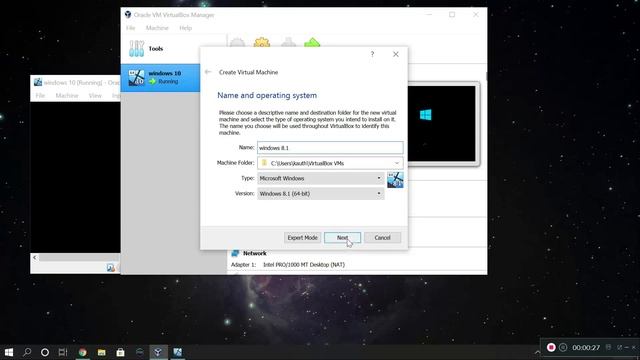Expand system tray hidden icons chevron
The image size is (640, 360).
coord(537,352)
